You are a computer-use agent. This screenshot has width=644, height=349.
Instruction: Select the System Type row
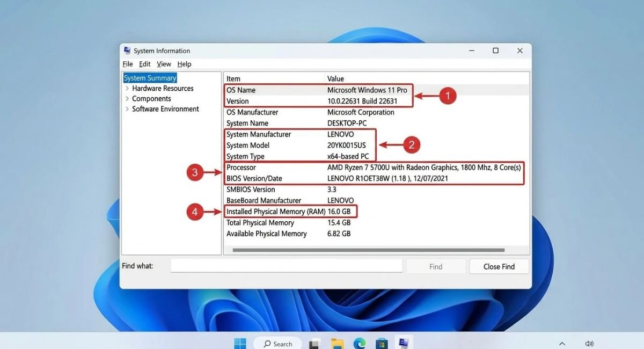[377, 156]
